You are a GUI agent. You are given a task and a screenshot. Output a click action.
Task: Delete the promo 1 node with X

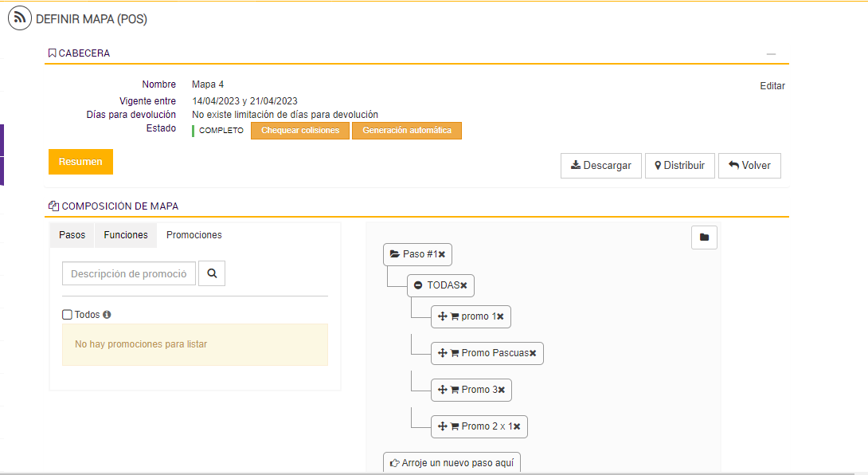[x=500, y=317]
